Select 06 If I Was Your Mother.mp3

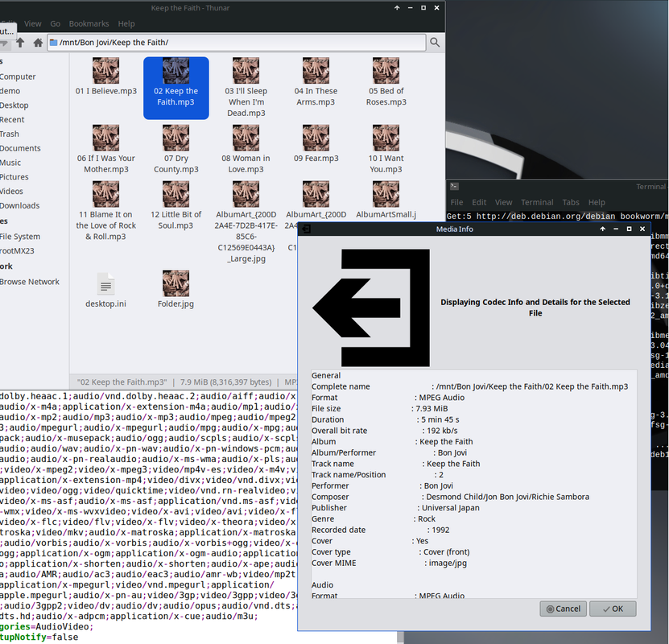coord(105,149)
